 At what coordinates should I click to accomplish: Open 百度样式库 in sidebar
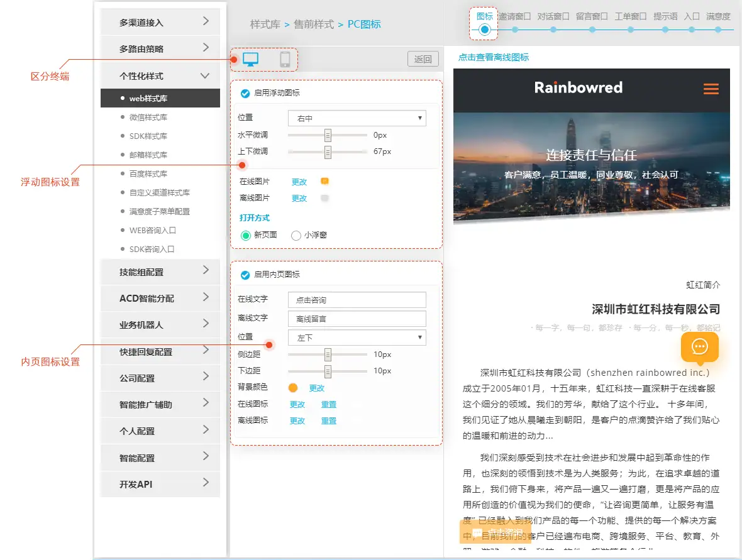coord(148,173)
